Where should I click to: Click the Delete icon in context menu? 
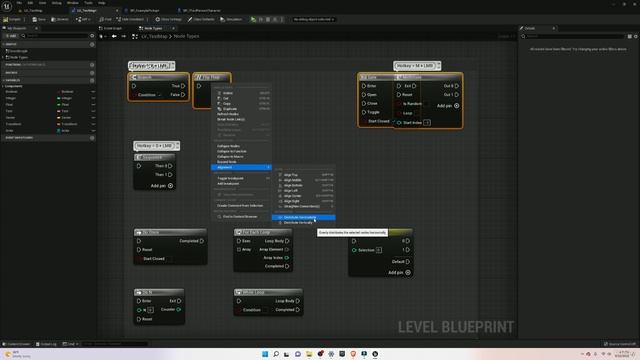pyautogui.click(x=220, y=93)
